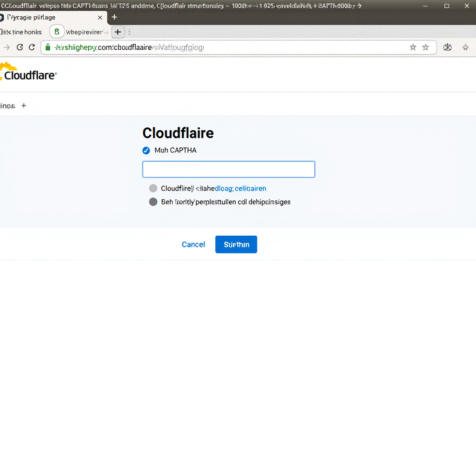This screenshot has height=476, width=476.
Task: Click the first bookmark star in address bar
Action: [413, 47]
